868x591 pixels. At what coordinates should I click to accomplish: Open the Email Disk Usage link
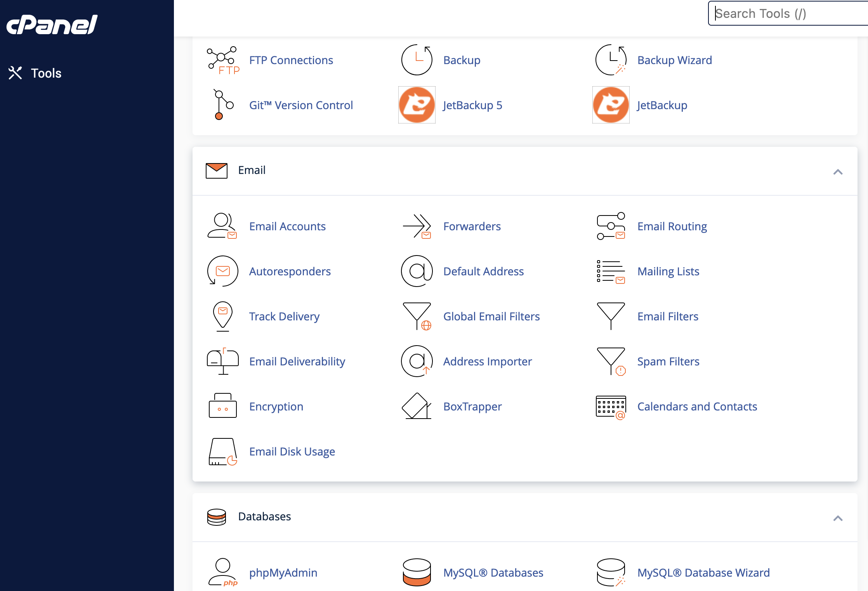292,452
